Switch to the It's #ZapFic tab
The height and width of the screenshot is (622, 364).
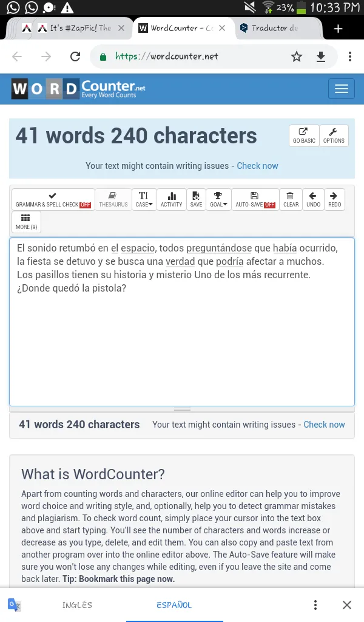75,28
